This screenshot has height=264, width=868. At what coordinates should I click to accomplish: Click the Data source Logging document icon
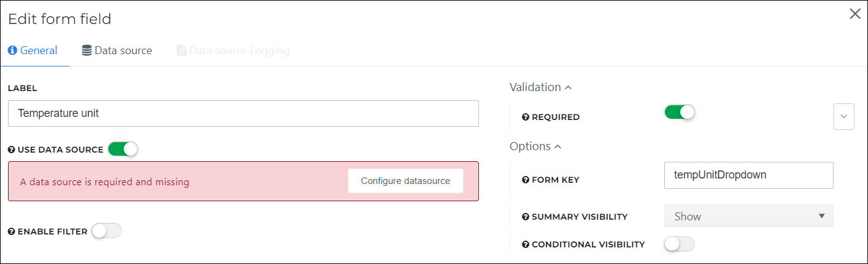point(182,50)
